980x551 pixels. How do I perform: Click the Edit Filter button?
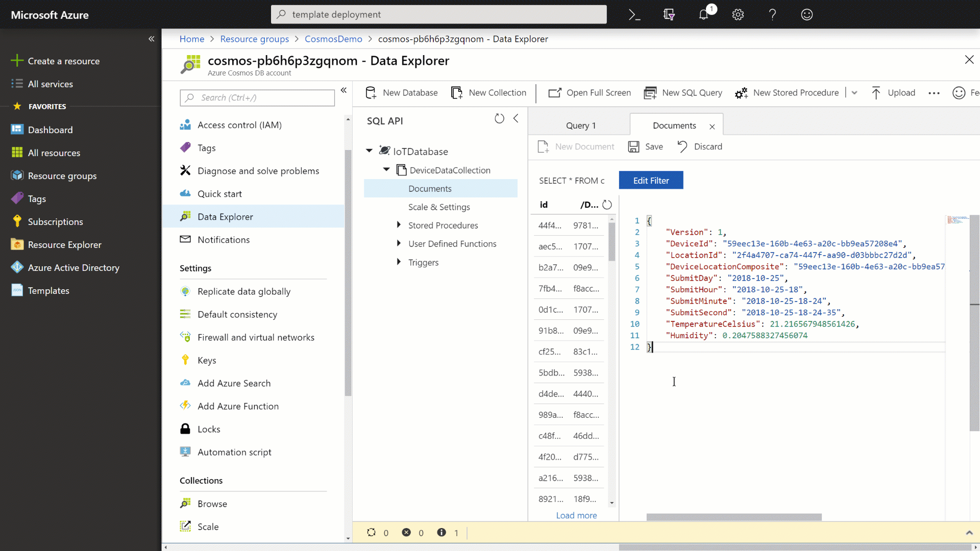[651, 180]
